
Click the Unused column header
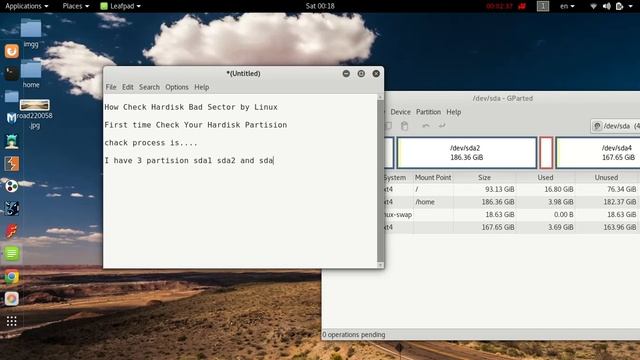tap(606, 178)
